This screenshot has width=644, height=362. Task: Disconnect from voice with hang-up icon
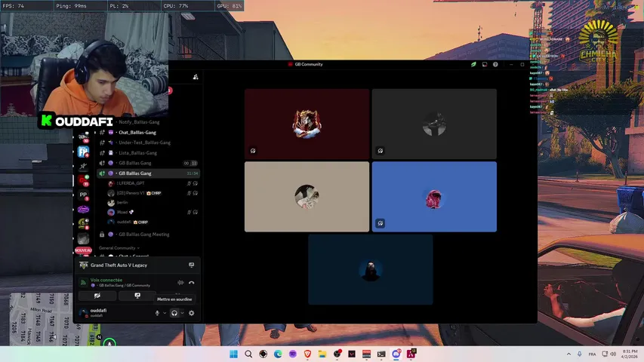[192, 282]
